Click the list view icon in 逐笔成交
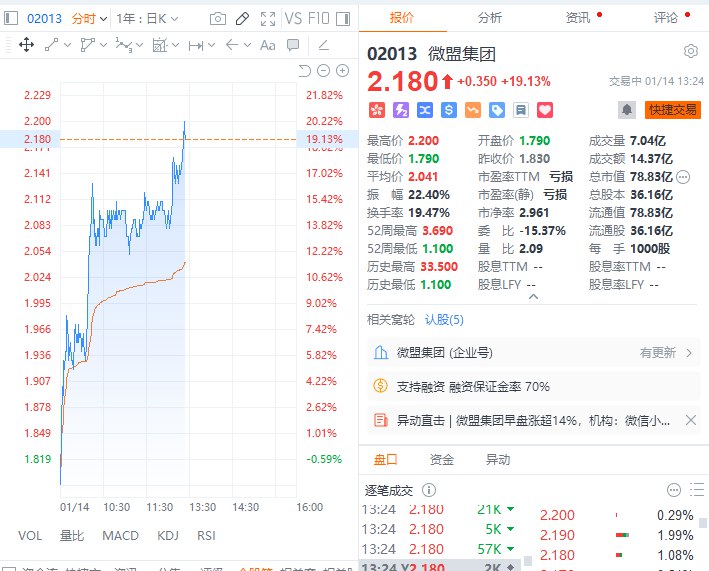This screenshot has height=571, width=709. pyautogui.click(x=697, y=490)
